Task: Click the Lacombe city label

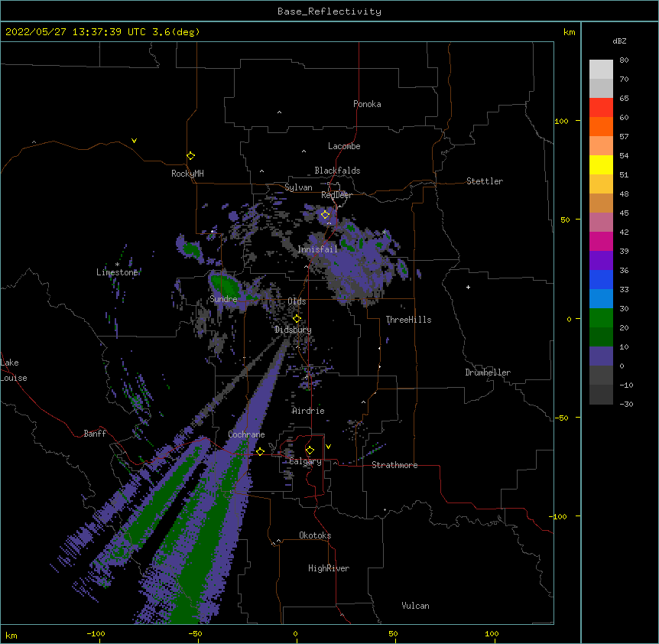Action: pos(344,146)
